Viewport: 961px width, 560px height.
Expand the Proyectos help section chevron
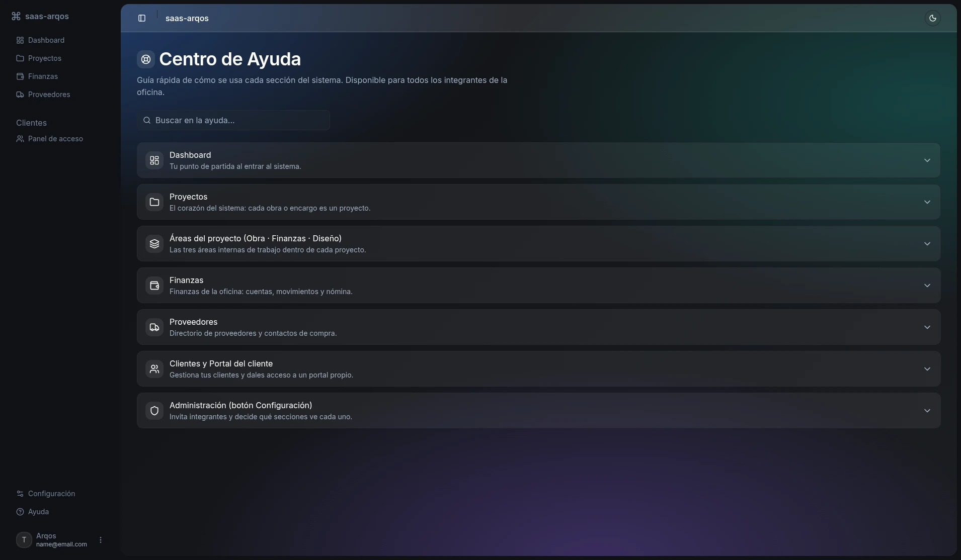click(x=927, y=202)
